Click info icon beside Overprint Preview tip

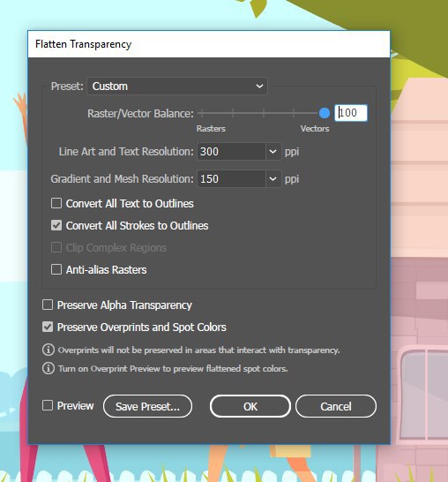pos(49,368)
